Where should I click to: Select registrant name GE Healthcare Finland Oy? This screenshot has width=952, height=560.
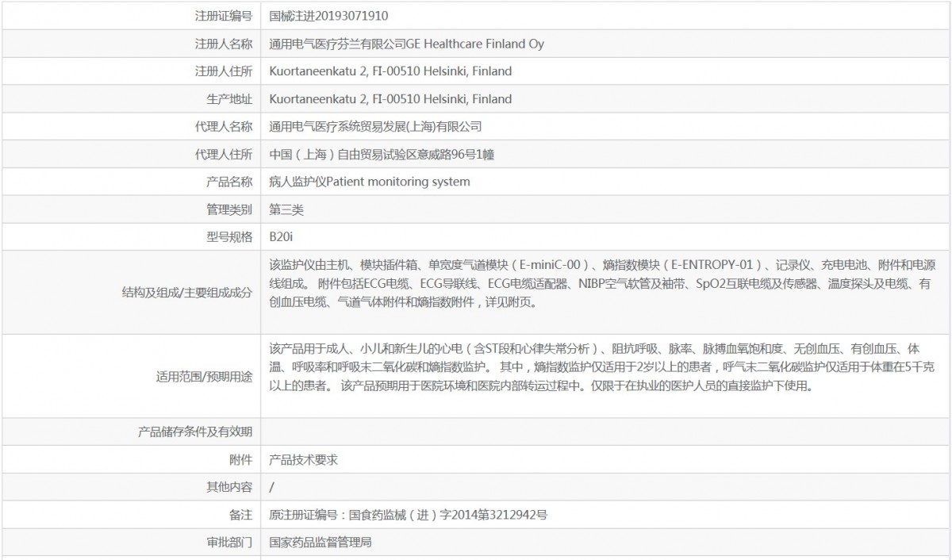coord(406,44)
